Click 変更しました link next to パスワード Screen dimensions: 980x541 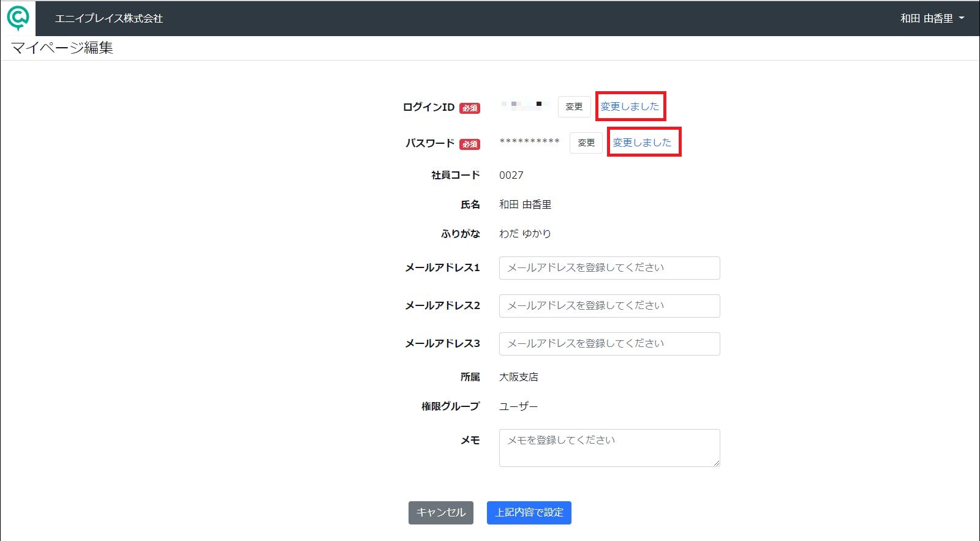point(642,143)
